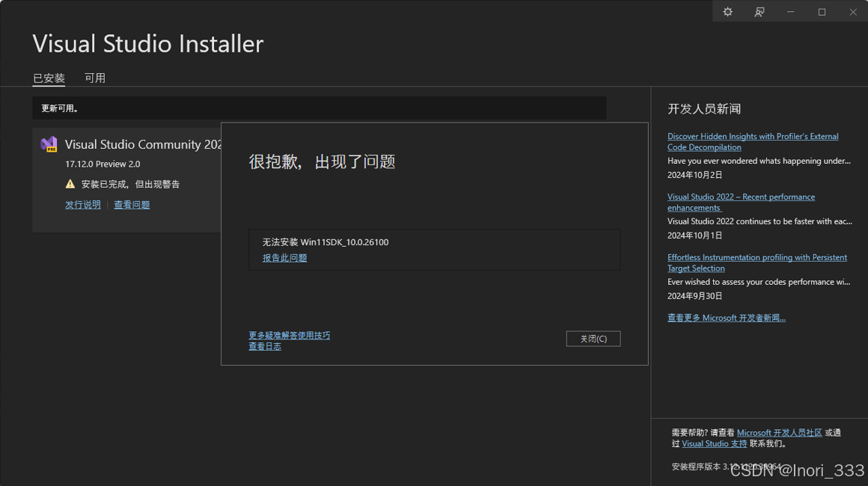Minimize the Visual Studio Installer window
The width and height of the screenshot is (868, 486).
point(790,12)
